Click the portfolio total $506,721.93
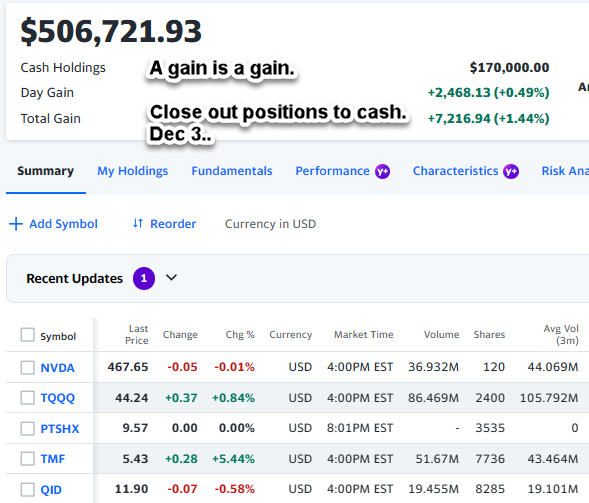This screenshot has height=503, width=589. 111,32
